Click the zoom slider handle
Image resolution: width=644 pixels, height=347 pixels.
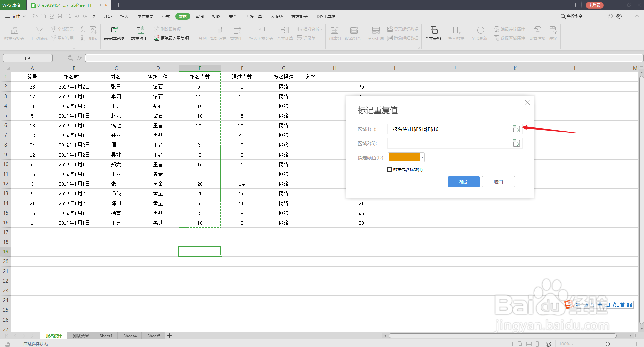click(607, 344)
